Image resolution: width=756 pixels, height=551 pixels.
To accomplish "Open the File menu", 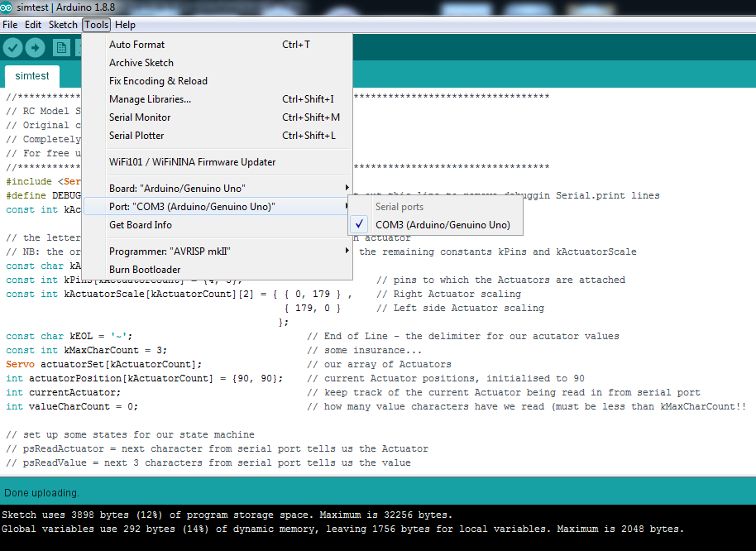I will [10, 25].
